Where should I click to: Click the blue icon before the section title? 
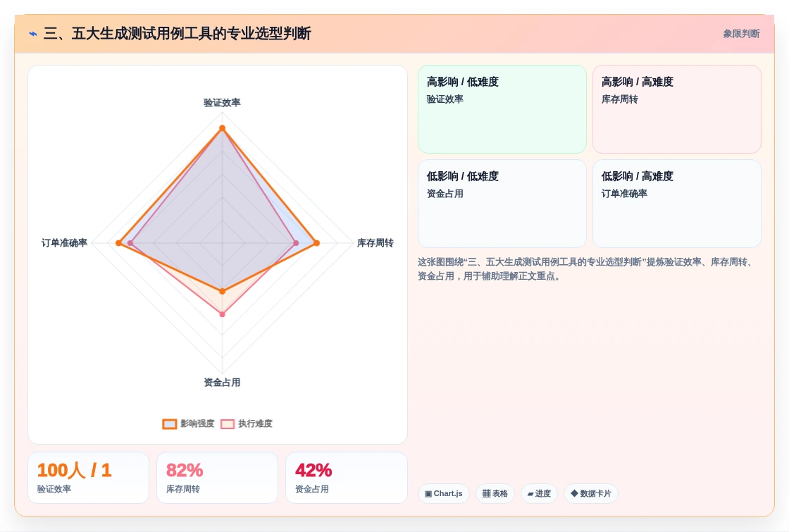coord(33,34)
